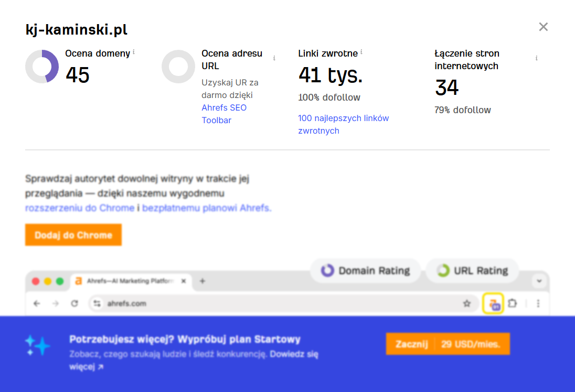Click info icon for Łączenie stron internetowych
575x392 pixels.
click(536, 59)
